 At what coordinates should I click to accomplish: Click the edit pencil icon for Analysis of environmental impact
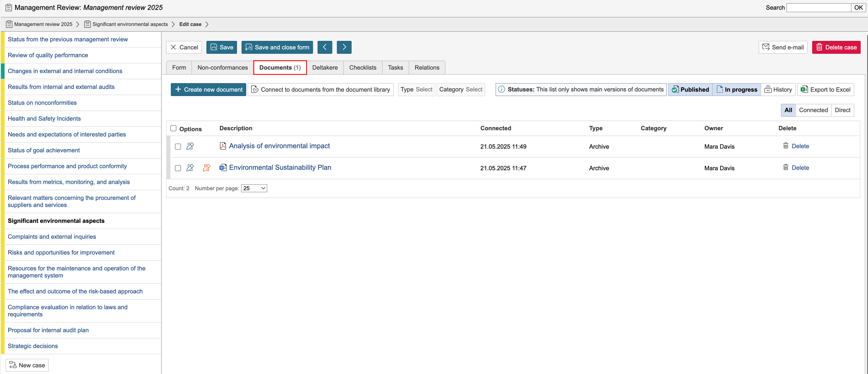(x=190, y=146)
